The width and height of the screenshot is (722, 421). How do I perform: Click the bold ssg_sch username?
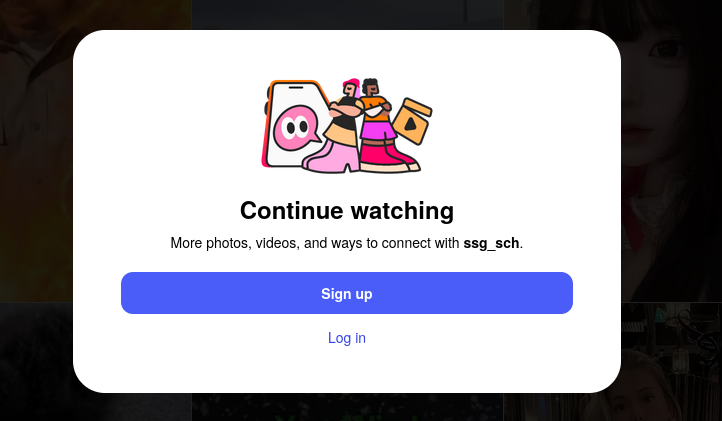click(491, 243)
